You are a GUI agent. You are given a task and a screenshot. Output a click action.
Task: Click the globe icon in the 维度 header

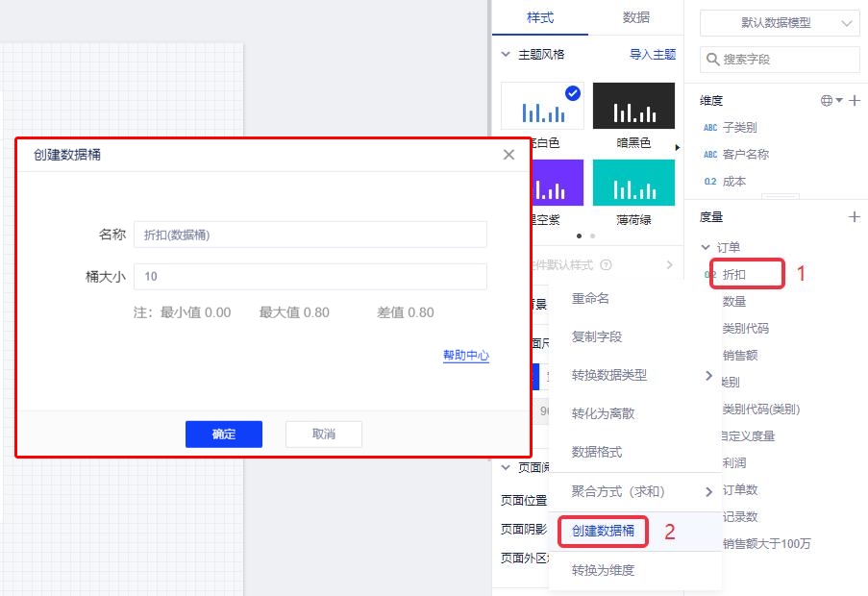tap(828, 100)
